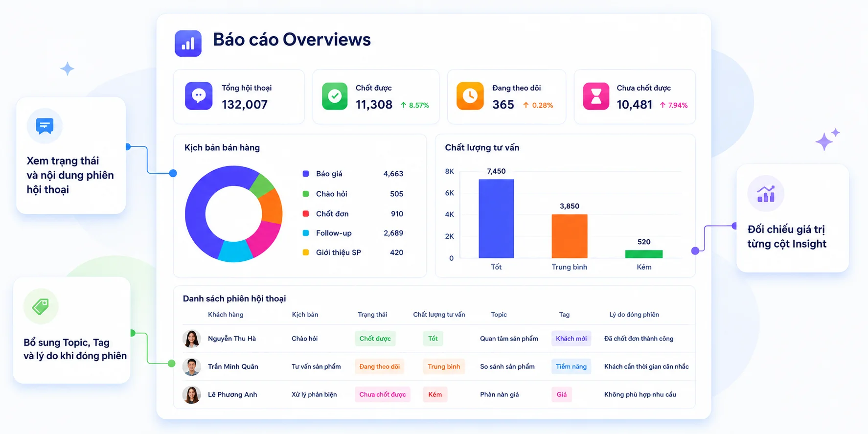Click Trần Minh Quân's avatar
Screen dimensions: 868x434
coord(192,366)
